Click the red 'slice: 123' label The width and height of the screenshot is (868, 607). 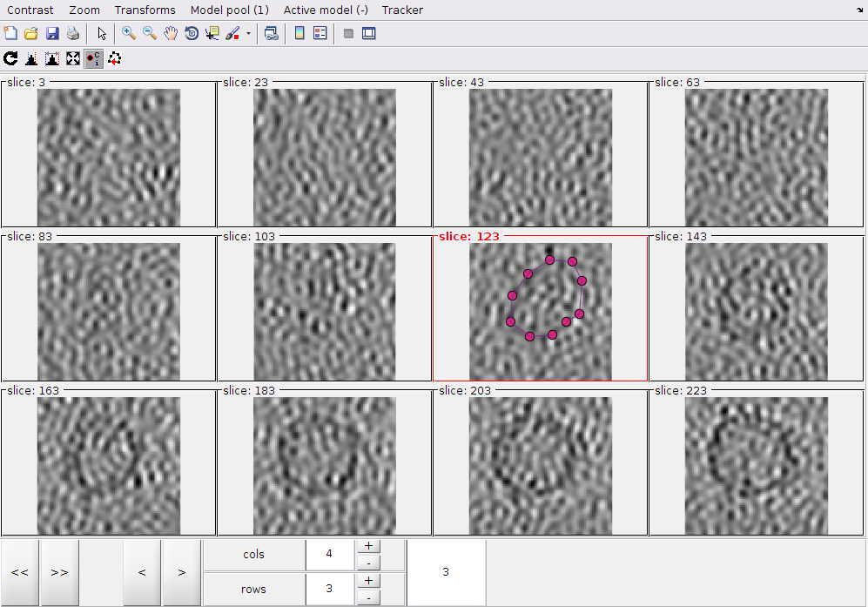click(469, 237)
